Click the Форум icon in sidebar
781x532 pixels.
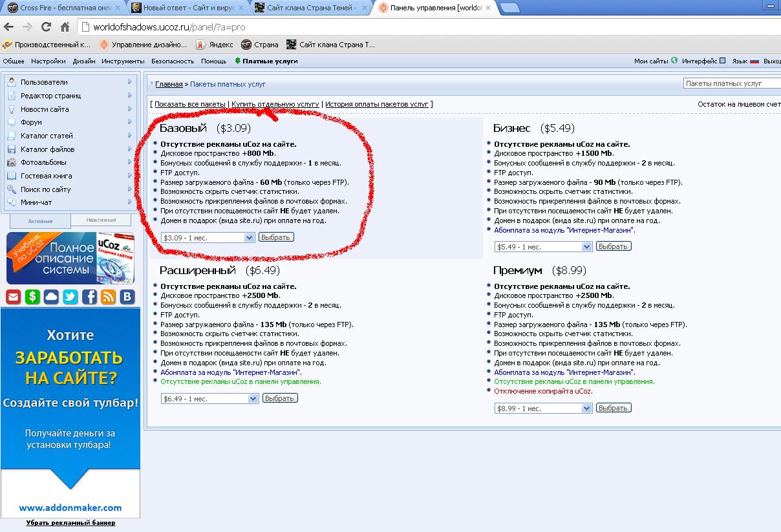pyautogui.click(x=12, y=122)
